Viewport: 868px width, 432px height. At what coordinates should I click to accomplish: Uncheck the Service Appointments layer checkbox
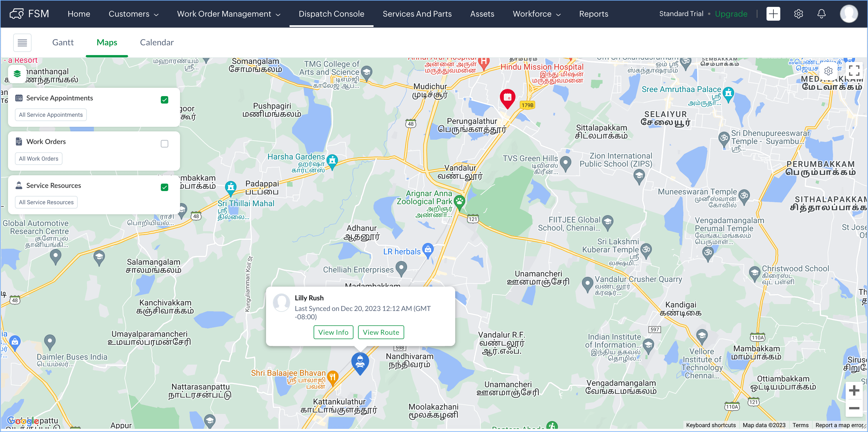coord(165,100)
